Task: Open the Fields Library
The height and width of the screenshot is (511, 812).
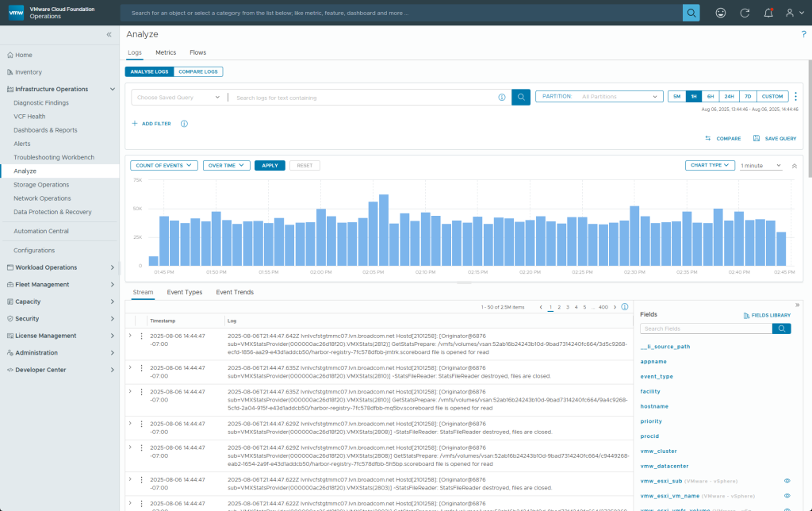Action: pos(767,315)
